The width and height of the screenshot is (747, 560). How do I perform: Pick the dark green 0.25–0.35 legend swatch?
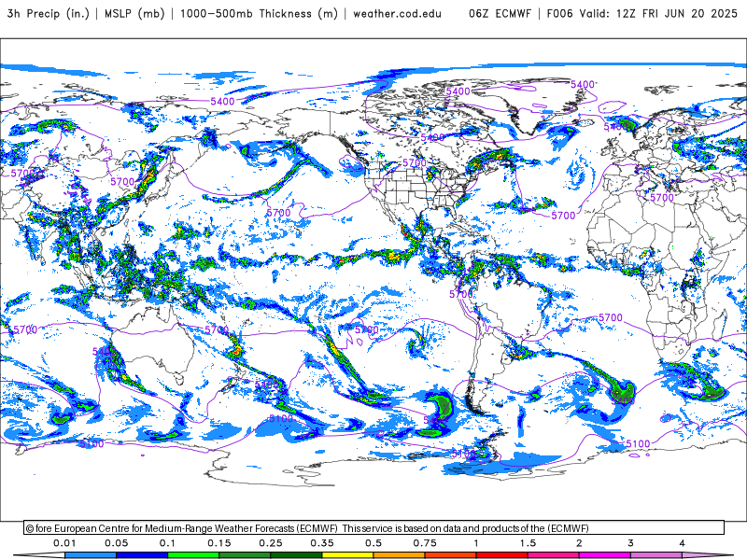point(296,555)
